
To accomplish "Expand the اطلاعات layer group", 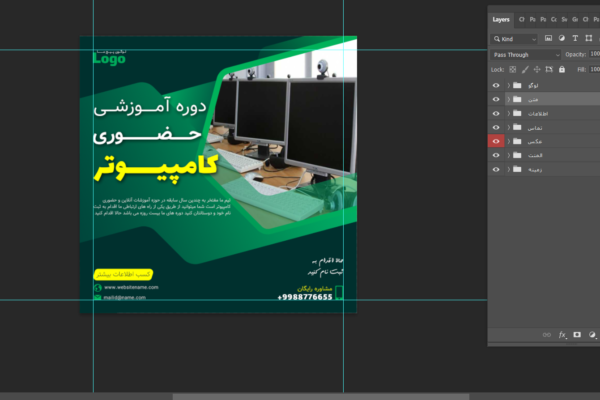I will (x=507, y=114).
